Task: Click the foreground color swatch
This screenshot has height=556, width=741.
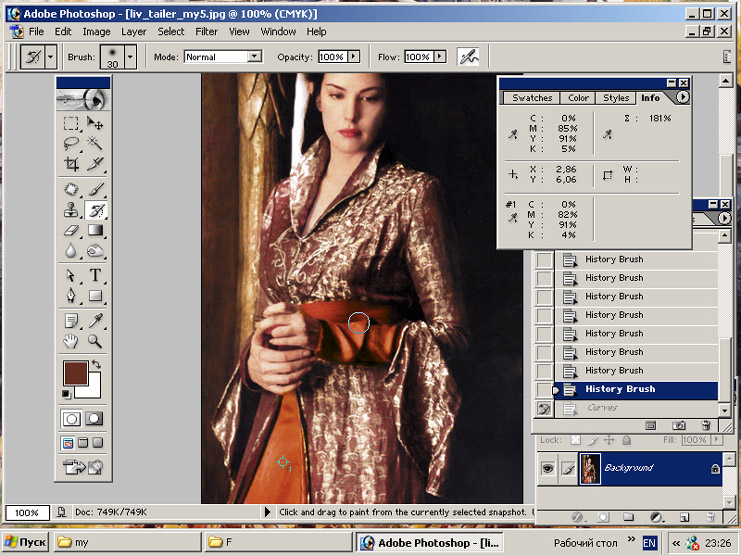Action: pos(76,373)
